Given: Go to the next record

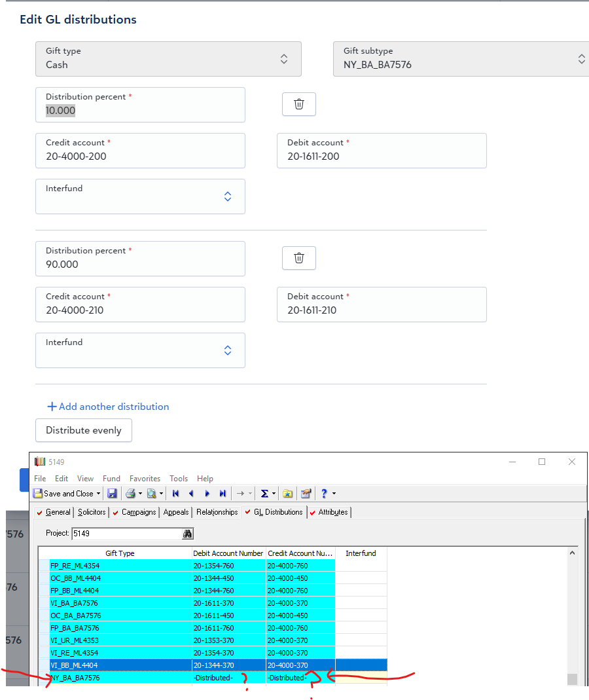Looking at the screenshot, I should pyautogui.click(x=207, y=493).
